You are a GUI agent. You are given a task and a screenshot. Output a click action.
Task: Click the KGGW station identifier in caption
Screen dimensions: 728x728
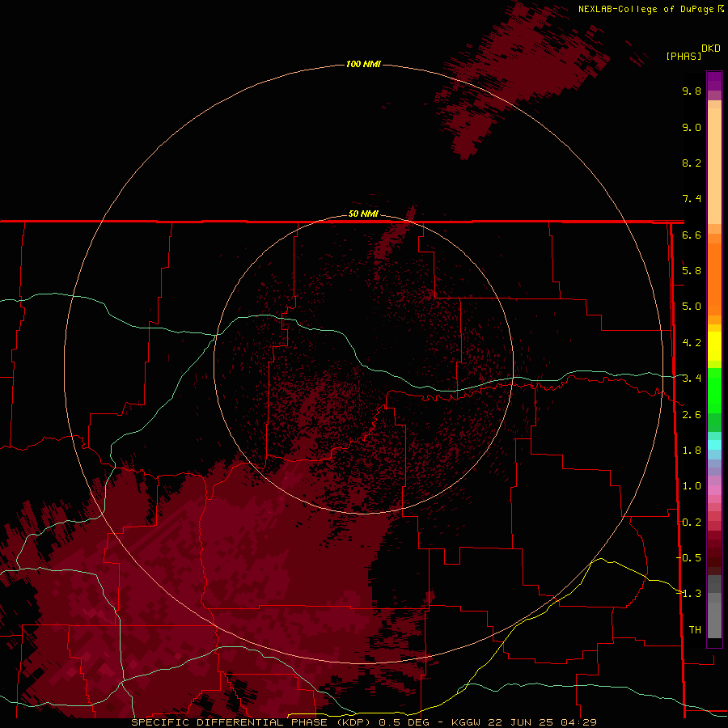[466, 722]
